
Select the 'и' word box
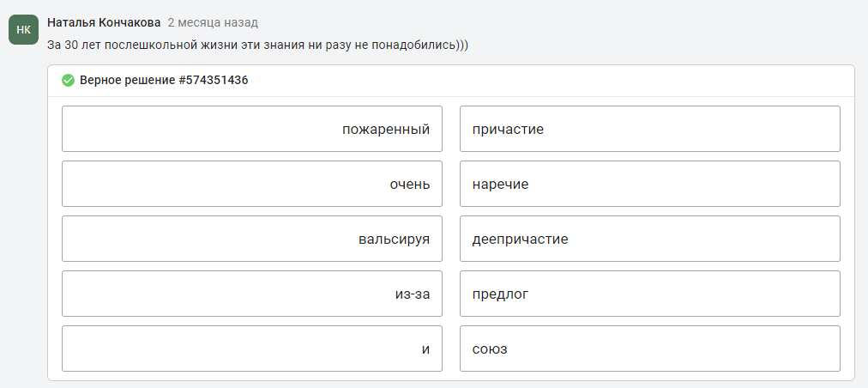tap(252, 349)
